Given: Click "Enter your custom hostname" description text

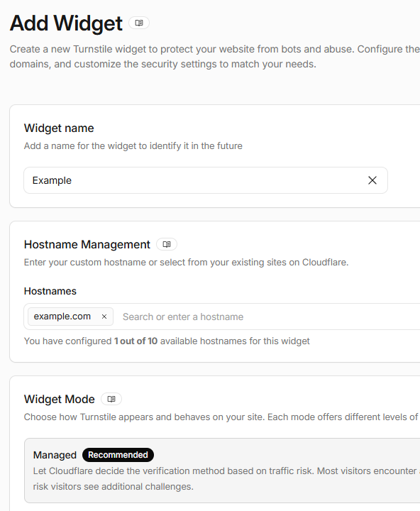Looking at the screenshot, I should (186, 263).
